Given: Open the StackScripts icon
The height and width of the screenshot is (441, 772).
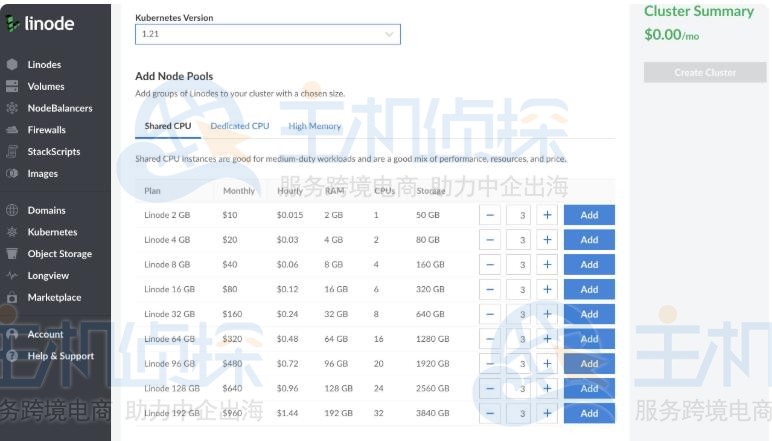Looking at the screenshot, I should 12,152.
